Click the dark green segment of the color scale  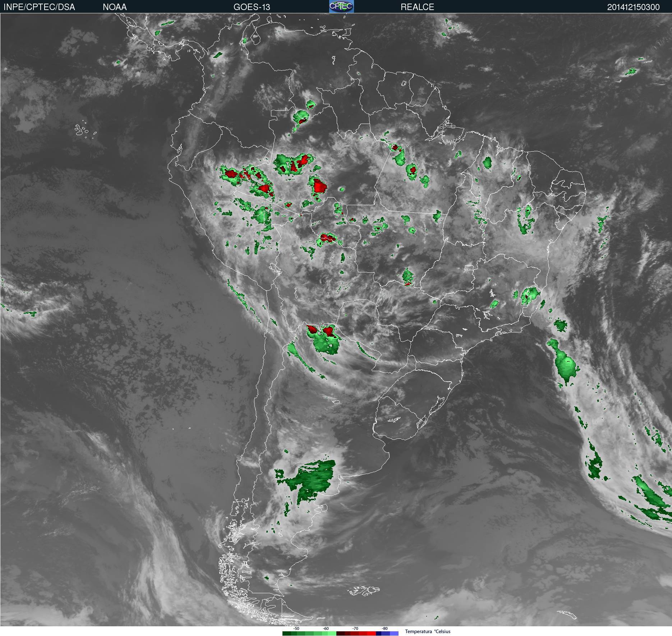287,633
